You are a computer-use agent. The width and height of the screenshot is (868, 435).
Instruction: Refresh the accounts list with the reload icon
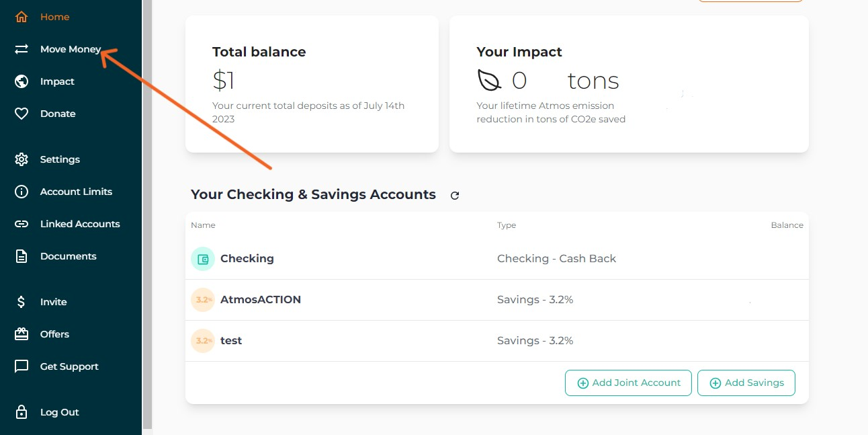click(455, 195)
